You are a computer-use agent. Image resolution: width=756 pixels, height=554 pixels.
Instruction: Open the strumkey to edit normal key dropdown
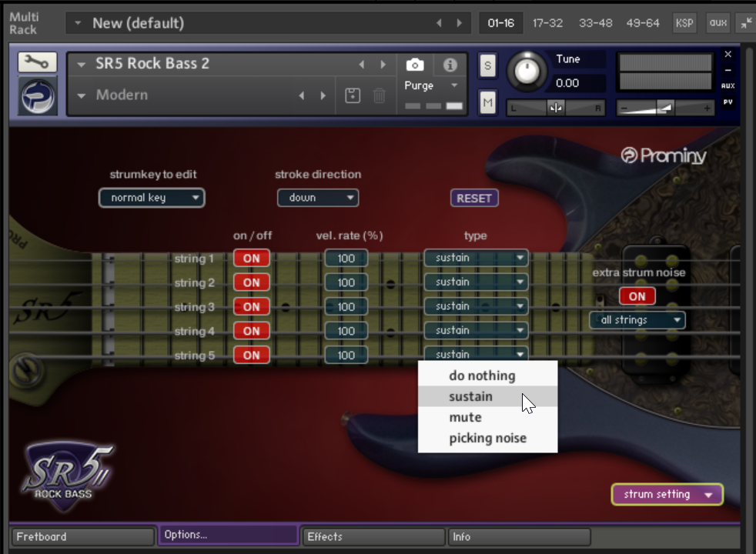(x=152, y=198)
